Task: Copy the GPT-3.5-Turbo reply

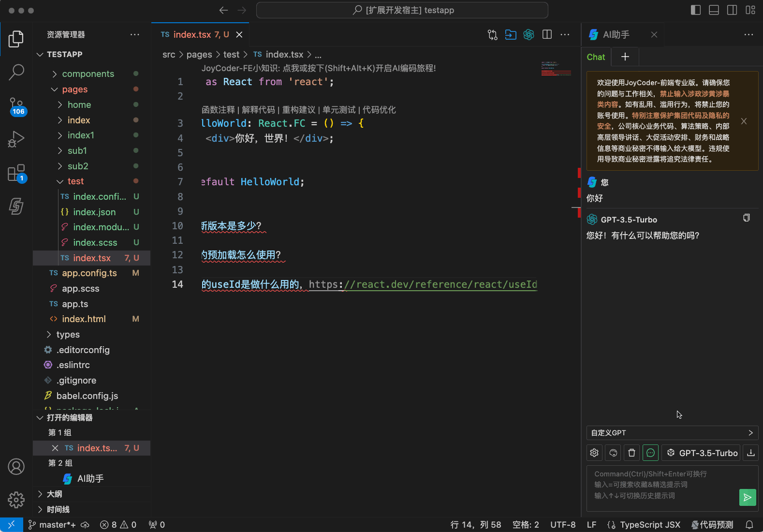Action: tap(747, 218)
